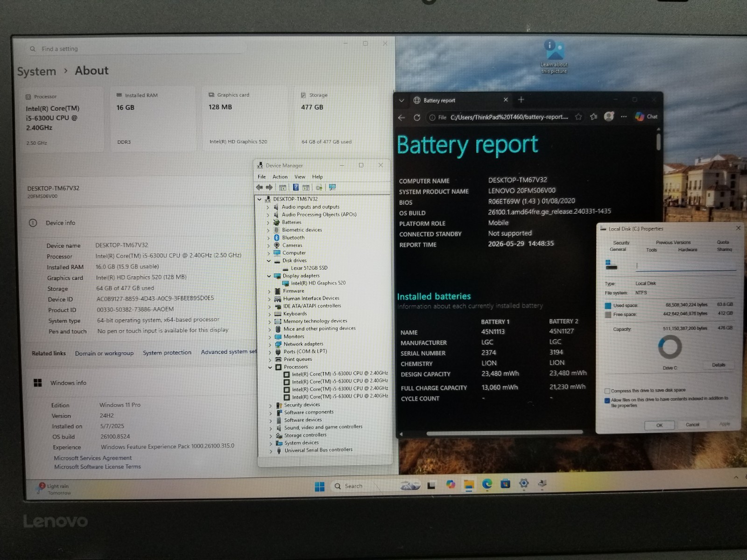Screen dimensions: 747x560
Task: Click Update driver software toolbar icon
Action: pyautogui.click(x=319, y=188)
